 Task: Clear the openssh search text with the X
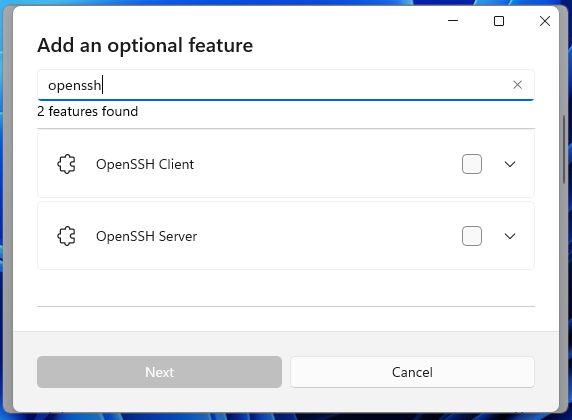[x=517, y=85]
